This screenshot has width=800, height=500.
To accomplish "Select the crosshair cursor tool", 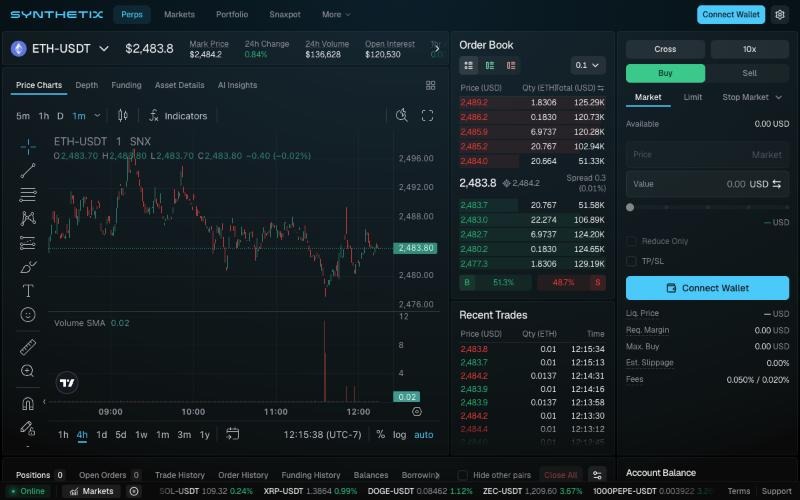I will [28, 147].
